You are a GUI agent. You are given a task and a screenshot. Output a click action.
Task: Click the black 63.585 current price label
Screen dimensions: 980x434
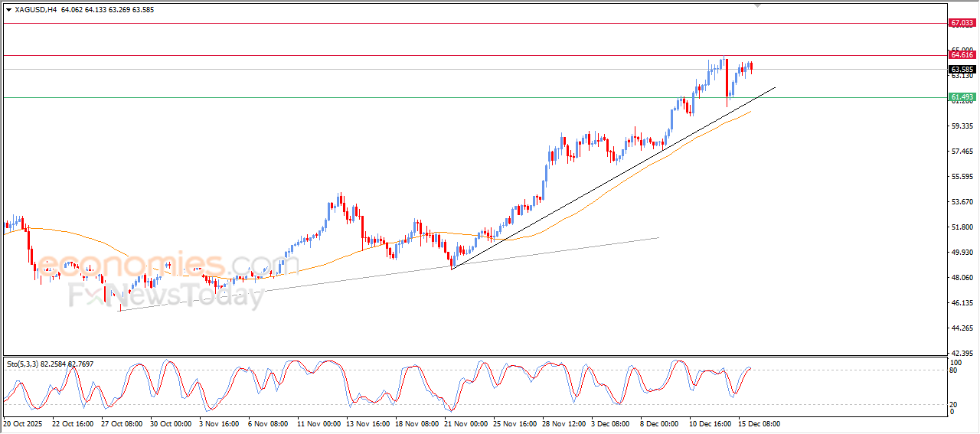click(x=962, y=69)
